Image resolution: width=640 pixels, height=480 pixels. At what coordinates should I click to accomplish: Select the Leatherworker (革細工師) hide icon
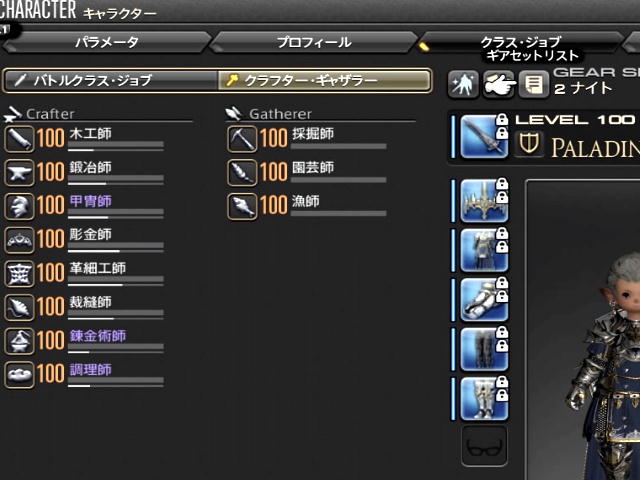(19, 274)
